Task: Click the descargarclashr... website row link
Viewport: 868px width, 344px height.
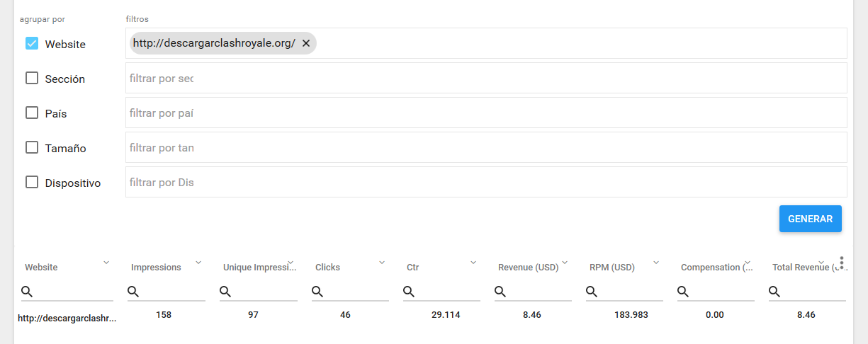Action: tap(67, 319)
